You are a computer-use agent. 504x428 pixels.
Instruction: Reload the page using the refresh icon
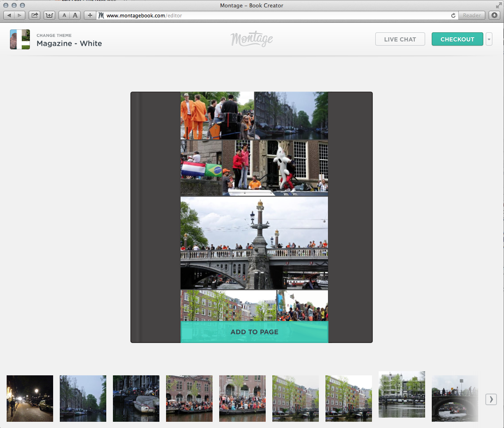(x=453, y=15)
